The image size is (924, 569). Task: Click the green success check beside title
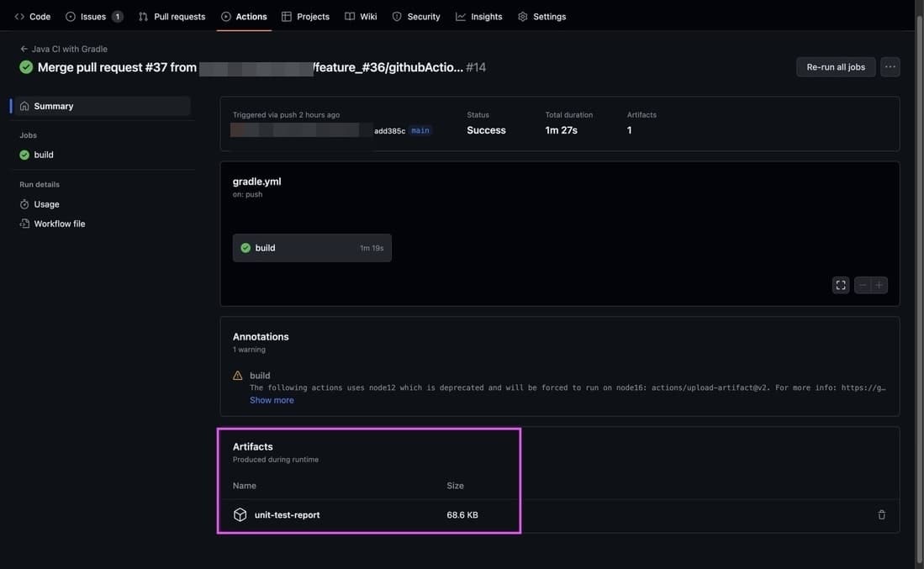point(26,67)
